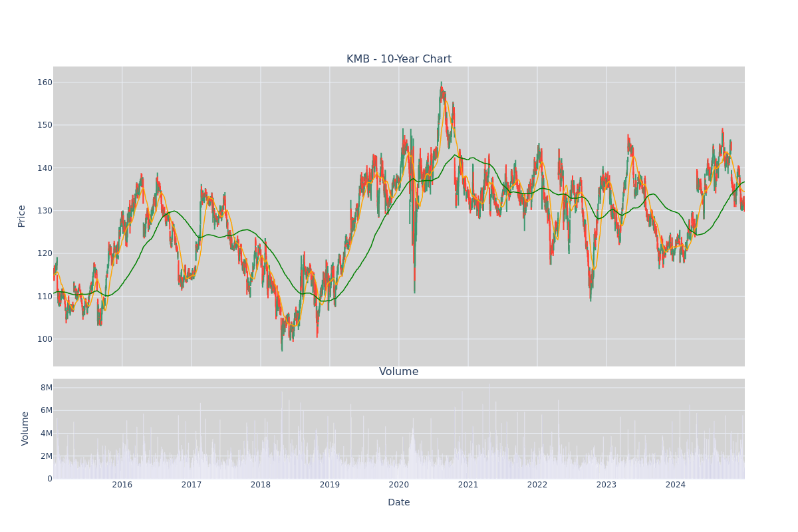
Task: Click the Price axis label
Action: [x=21, y=216]
